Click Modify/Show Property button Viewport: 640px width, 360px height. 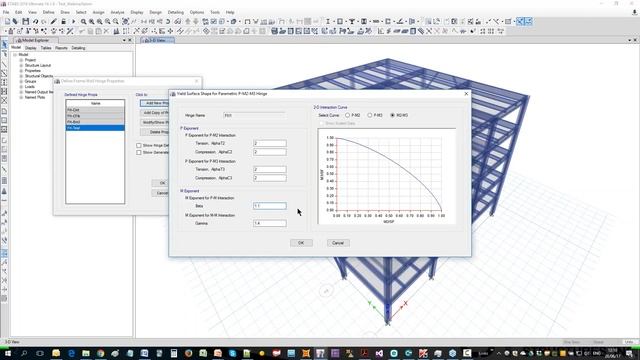(155, 122)
